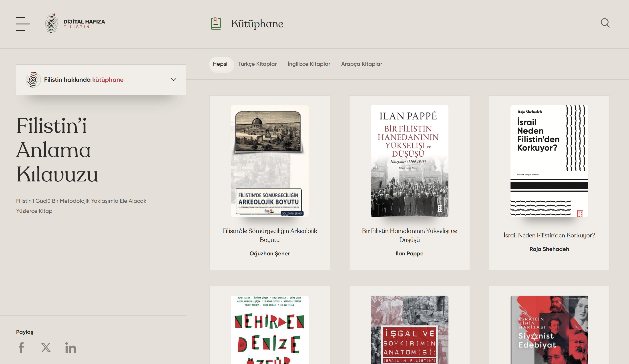Screen dimensions: 629x364
Task: Show Arapça Kitaplar
Action: pos(362,64)
